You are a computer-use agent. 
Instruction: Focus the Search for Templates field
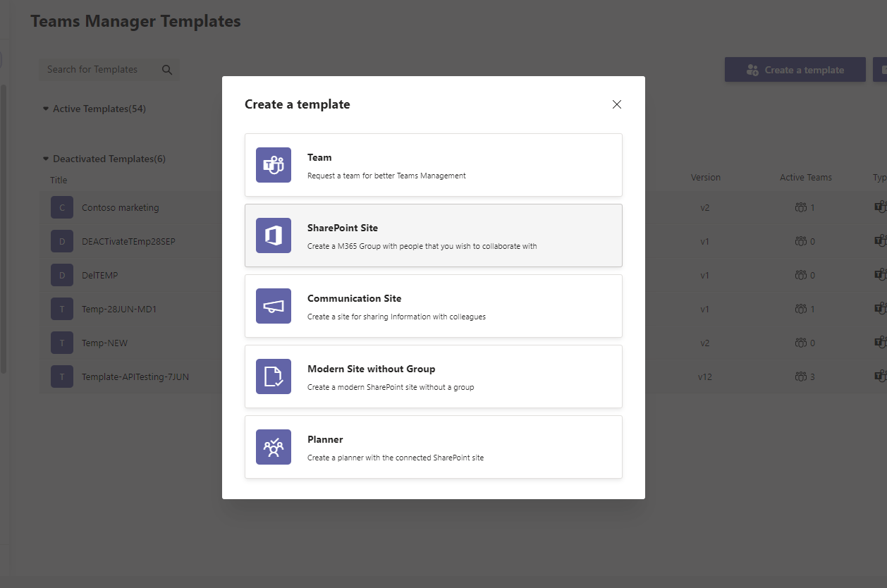[109, 69]
